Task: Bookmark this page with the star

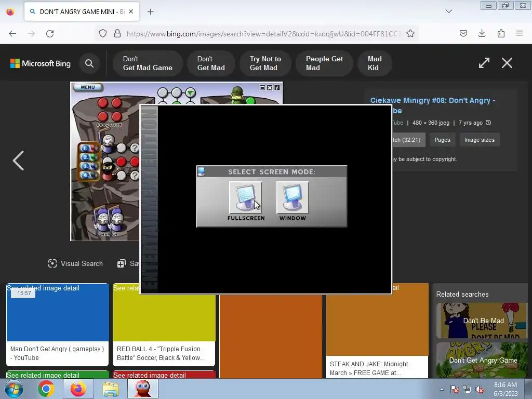Action: tap(410, 34)
